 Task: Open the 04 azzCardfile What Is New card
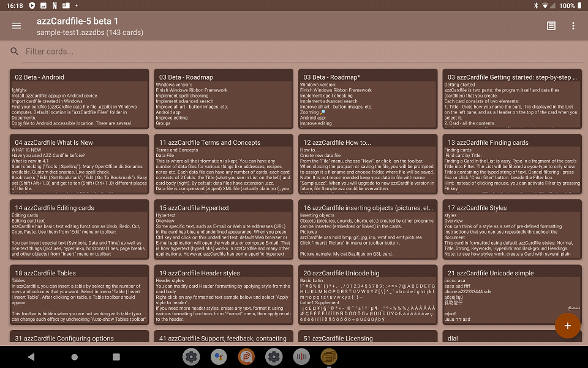79,164
